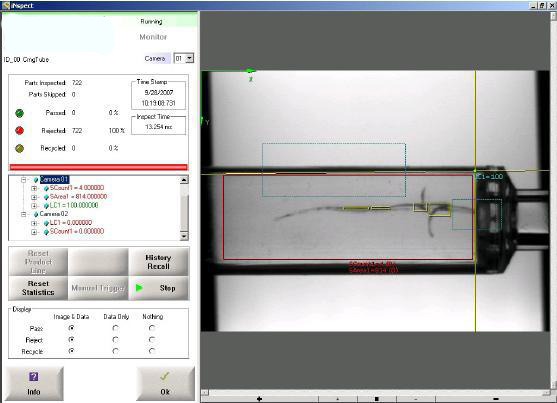
Task: Click the SArea1 = 814.000000 diamond icon
Action: 46,197
